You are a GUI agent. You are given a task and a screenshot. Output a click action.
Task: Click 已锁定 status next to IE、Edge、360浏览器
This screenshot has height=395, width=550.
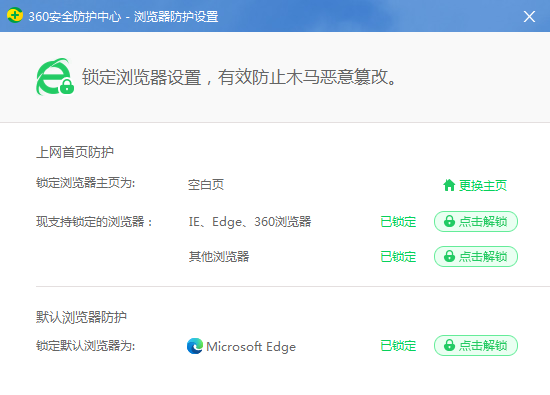[x=398, y=222]
